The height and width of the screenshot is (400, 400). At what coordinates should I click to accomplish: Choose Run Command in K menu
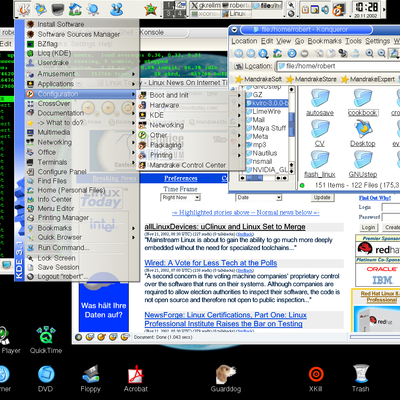(81, 248)
